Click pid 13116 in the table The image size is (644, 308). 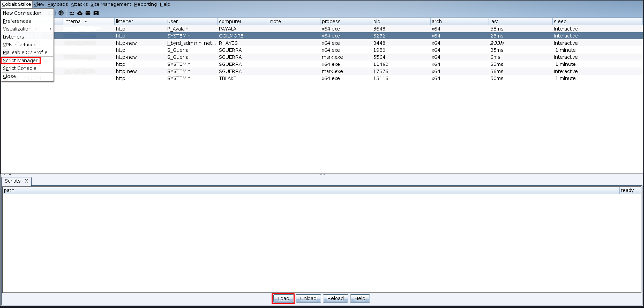(381, 78)
